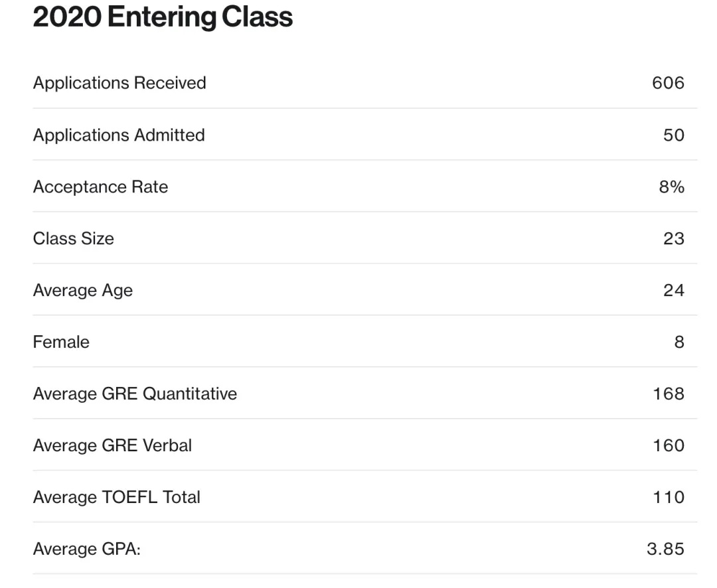The height and width of the screenshot is (588, 717).
Task: Select the "Applications Received" label
Action: (x=119, y=83)
